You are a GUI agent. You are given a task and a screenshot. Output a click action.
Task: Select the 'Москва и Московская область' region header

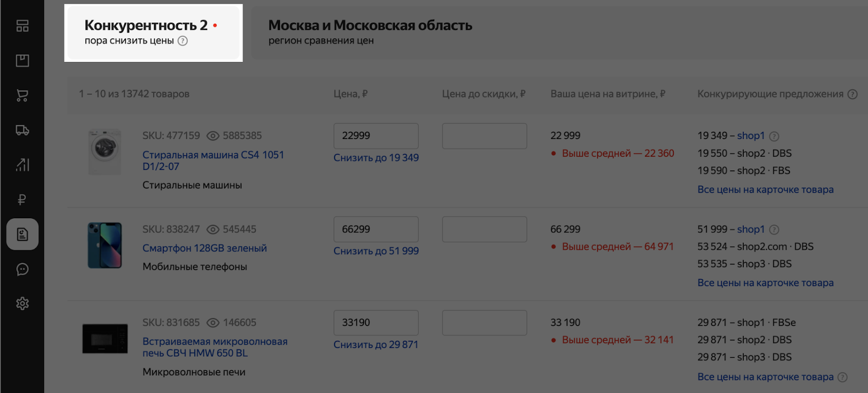(x=370, y=25)
